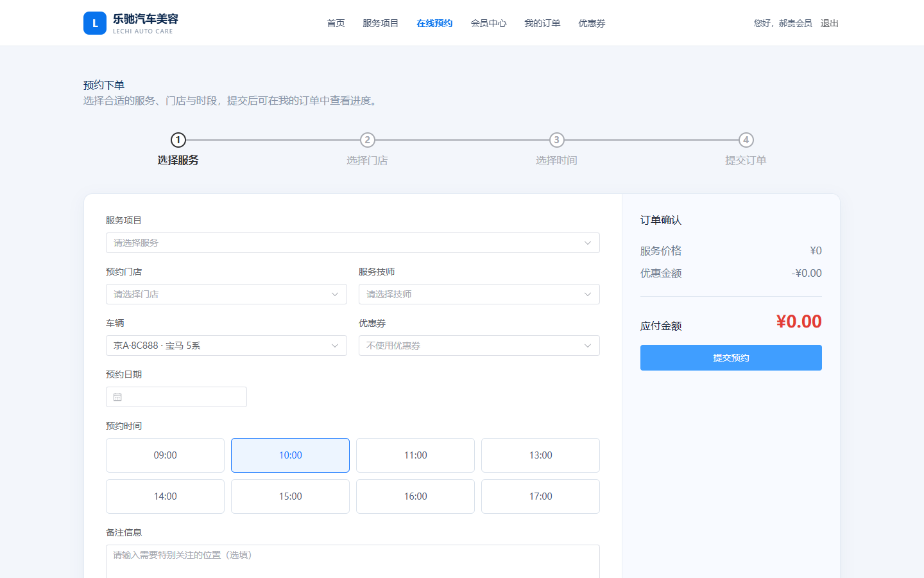Image resolution: width=924 pixels, height=578 pixels.
Task: Open the 请选择服务 service dropdown
Action: click(x=353, y=243)
